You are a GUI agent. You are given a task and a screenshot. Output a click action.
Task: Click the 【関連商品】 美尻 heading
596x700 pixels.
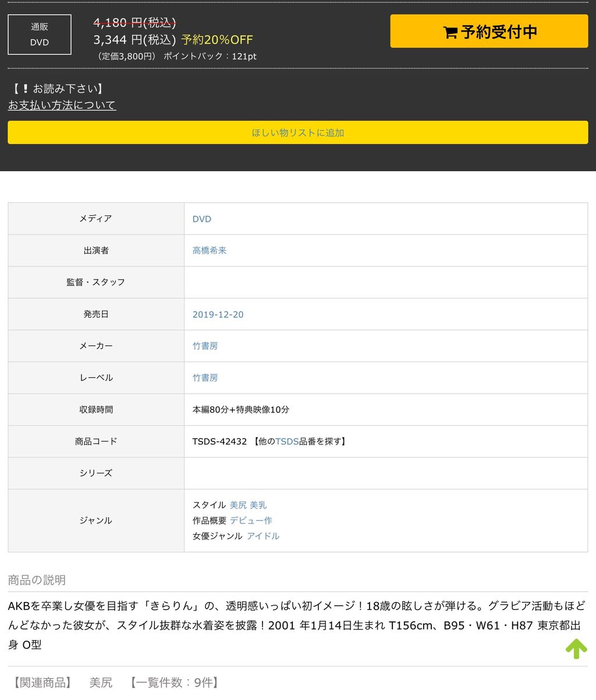(61, 683)
